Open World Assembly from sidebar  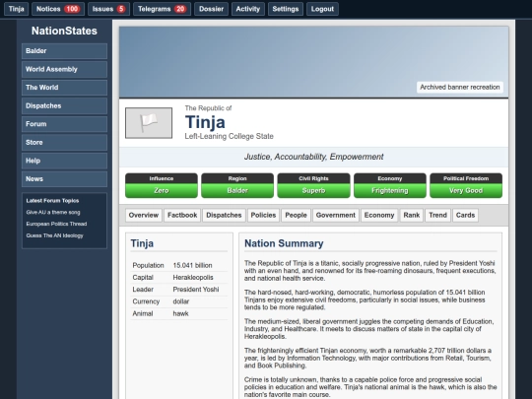point(64,69)
